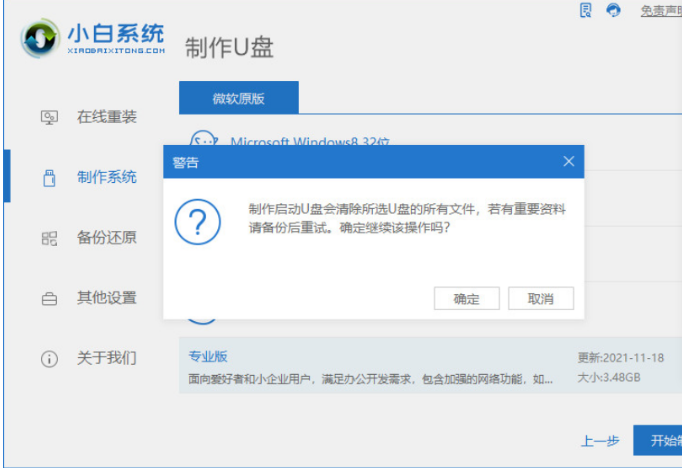
Task: Click the Microsoft Windows8 32位 entry
Action: click(x=310, y=141)
